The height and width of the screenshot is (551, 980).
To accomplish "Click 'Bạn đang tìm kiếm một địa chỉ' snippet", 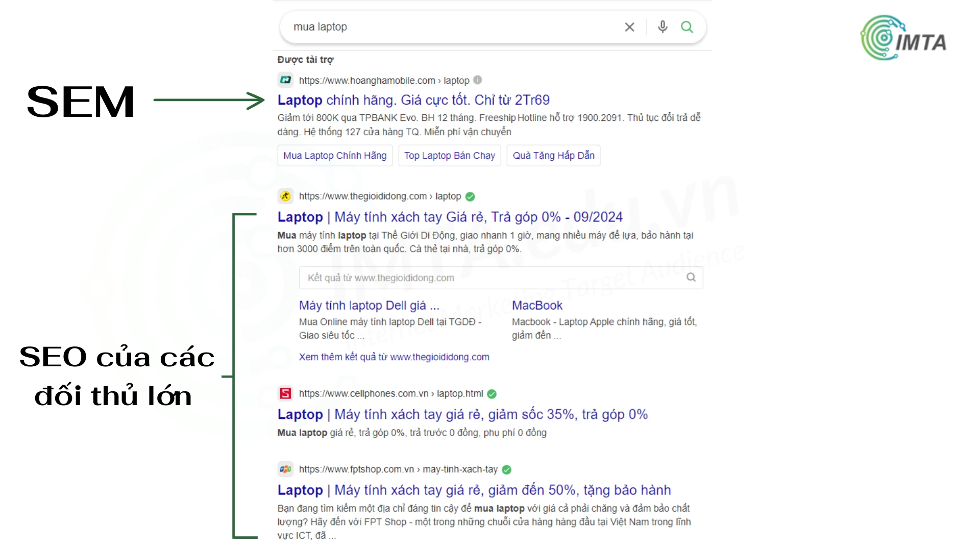I will coord(484,522).
